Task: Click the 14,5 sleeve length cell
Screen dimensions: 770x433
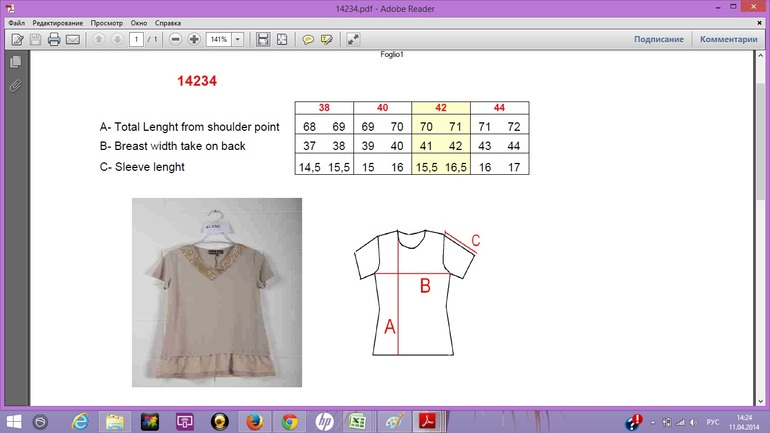Action: [x=309, y=167]
